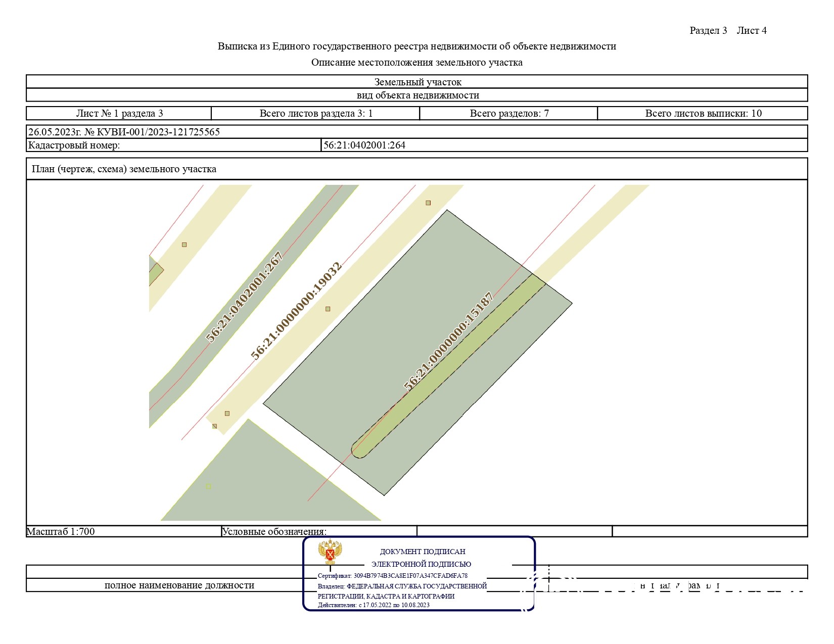Screen dimensions: 834x644
Task: Click the validity line 'Действителен: с 17.05.2022 по 10.08.2023'
Action: (x=374, y=605)
